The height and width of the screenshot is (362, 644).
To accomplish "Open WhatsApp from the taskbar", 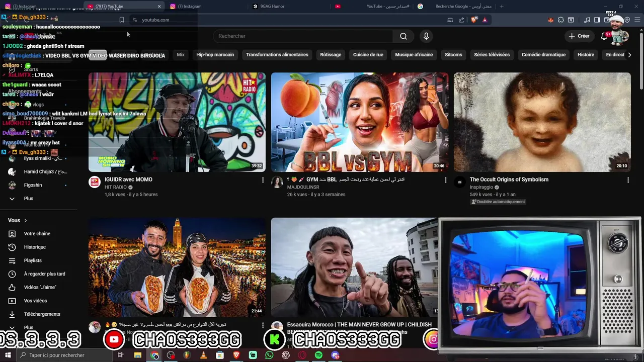I will point(269,355).
